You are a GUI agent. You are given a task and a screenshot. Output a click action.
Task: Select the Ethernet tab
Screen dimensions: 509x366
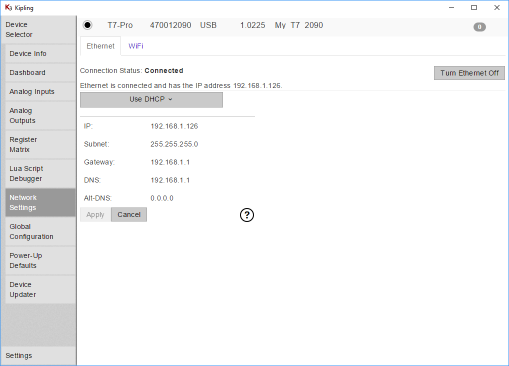100,46
